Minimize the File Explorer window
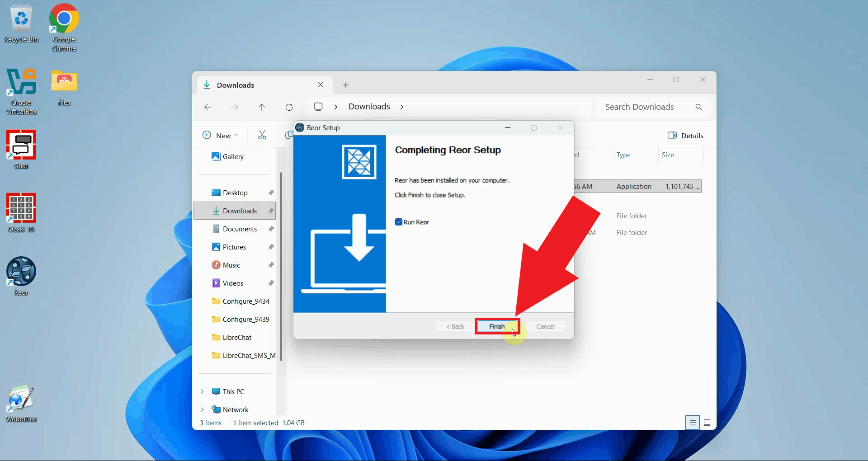Viewport: 868px width, 461px height. click(650, 80)
